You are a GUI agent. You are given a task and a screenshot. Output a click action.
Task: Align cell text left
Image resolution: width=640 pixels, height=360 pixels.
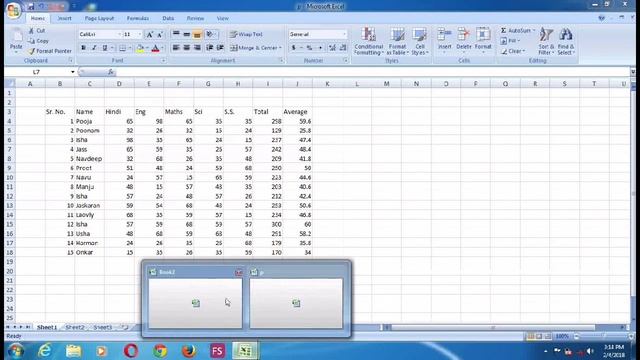(x=176, y=48)
